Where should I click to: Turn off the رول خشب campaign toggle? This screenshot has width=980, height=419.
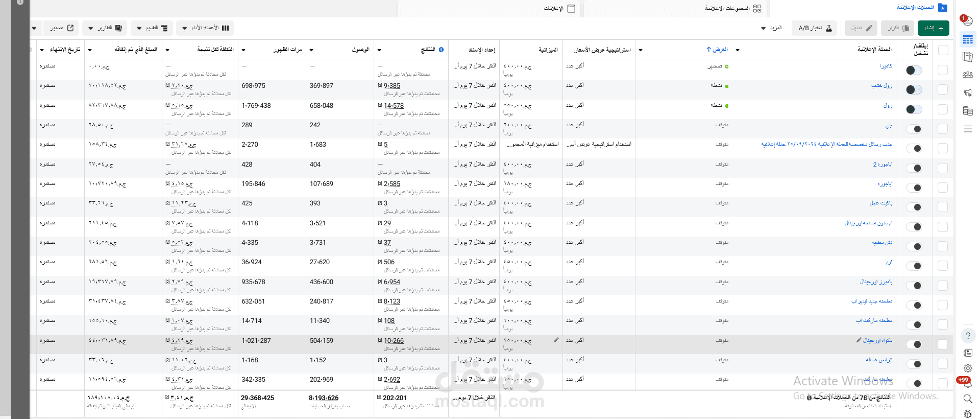tap(914, 90)
